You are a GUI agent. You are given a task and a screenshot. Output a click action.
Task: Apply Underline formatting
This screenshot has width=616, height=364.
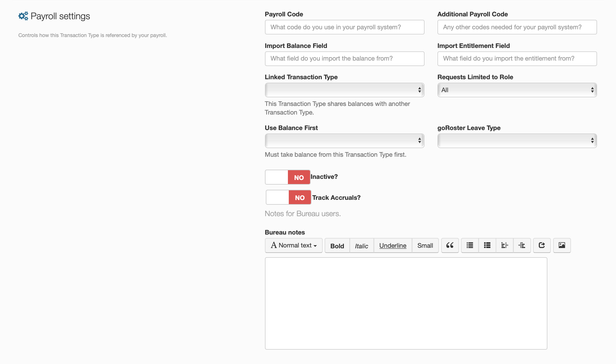(x=393, y=246)
